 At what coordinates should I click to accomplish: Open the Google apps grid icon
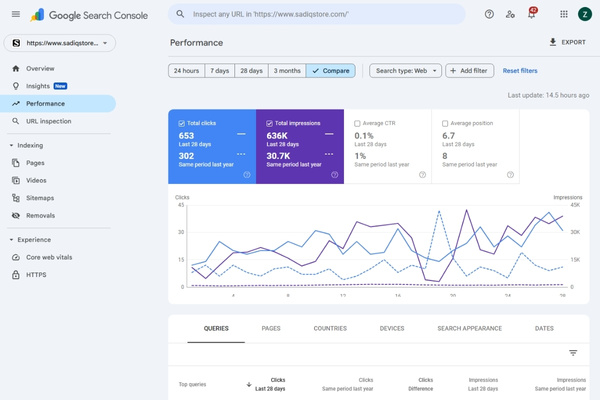[564, 14]
